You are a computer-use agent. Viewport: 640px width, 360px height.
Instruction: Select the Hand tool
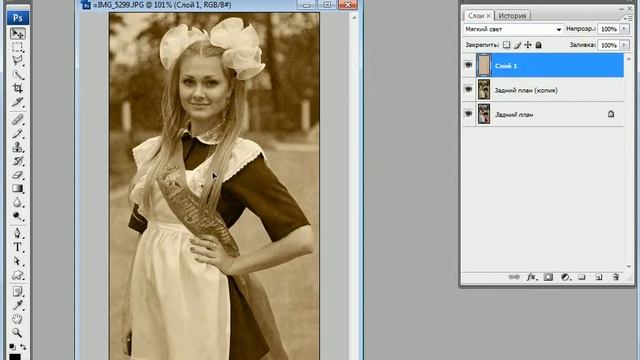(x=17, y=319)
